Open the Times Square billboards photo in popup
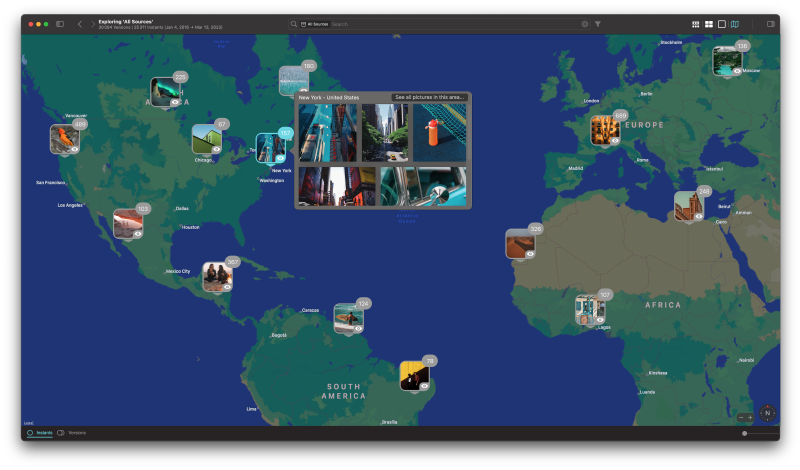The width and height of the screenshot is (800, 470). (337, 186)
